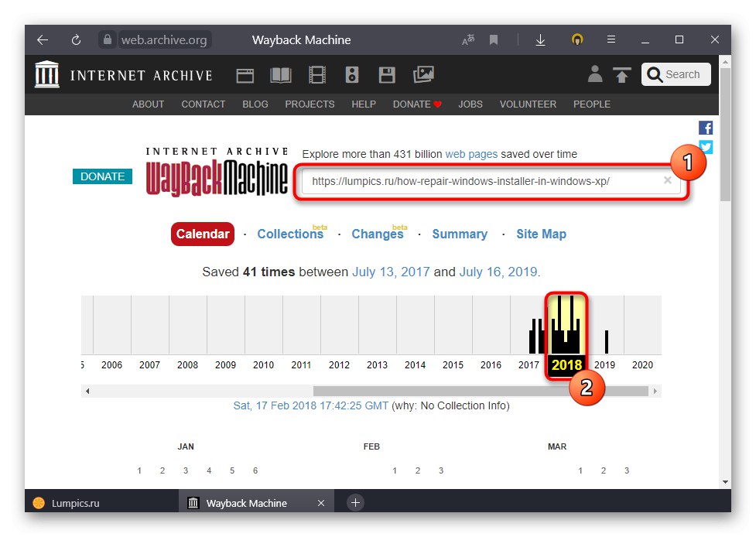The image size is (756, 537).
Task: Open the JOBS menu item
Action: click(x=470, y=104)
